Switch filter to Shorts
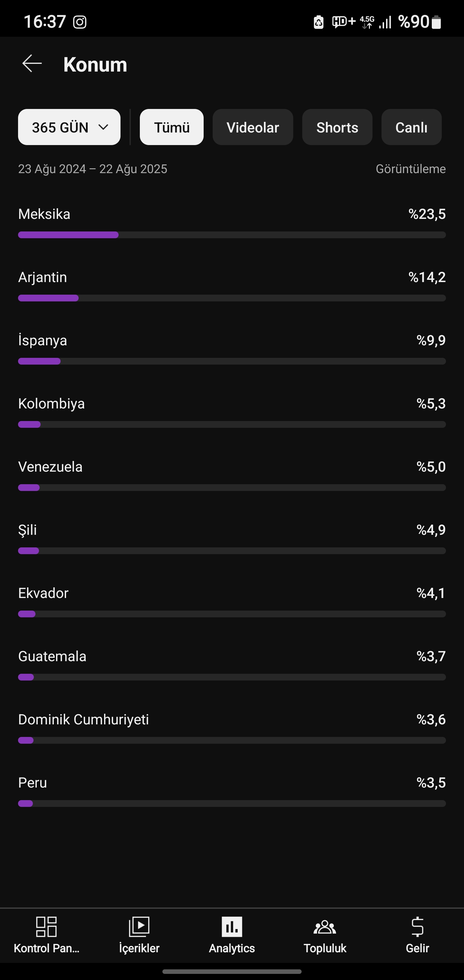 point(337,127)
